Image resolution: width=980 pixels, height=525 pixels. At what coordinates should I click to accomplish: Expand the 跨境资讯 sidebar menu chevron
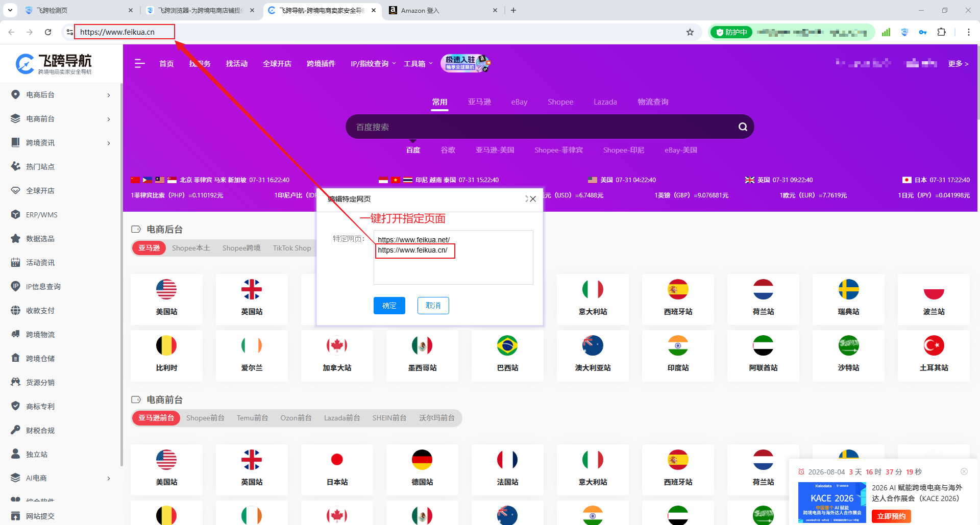pyautogui.click(x=109, y=143)
